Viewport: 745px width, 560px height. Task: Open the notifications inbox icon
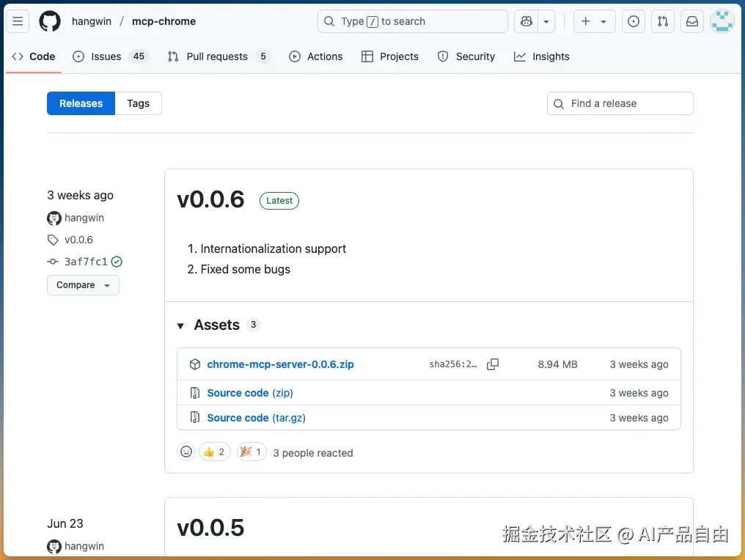point(692,21)
